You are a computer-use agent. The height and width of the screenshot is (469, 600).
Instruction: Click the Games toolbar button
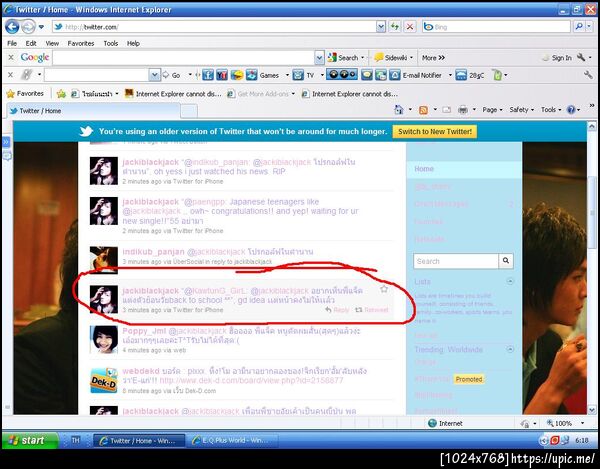click(263, 75)
